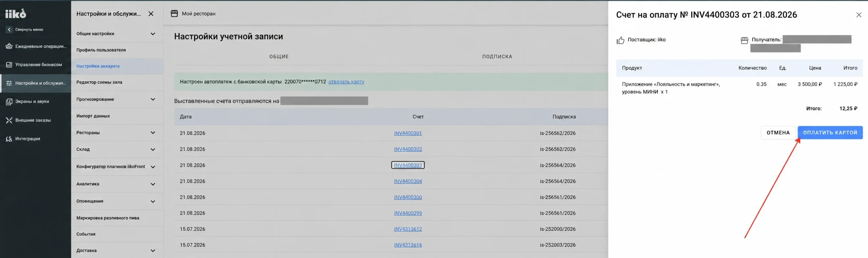Click the Мой ресторан storefront icon
This screenshot has width=868, height=258.
pyautogui.click(x=174, y=14)
